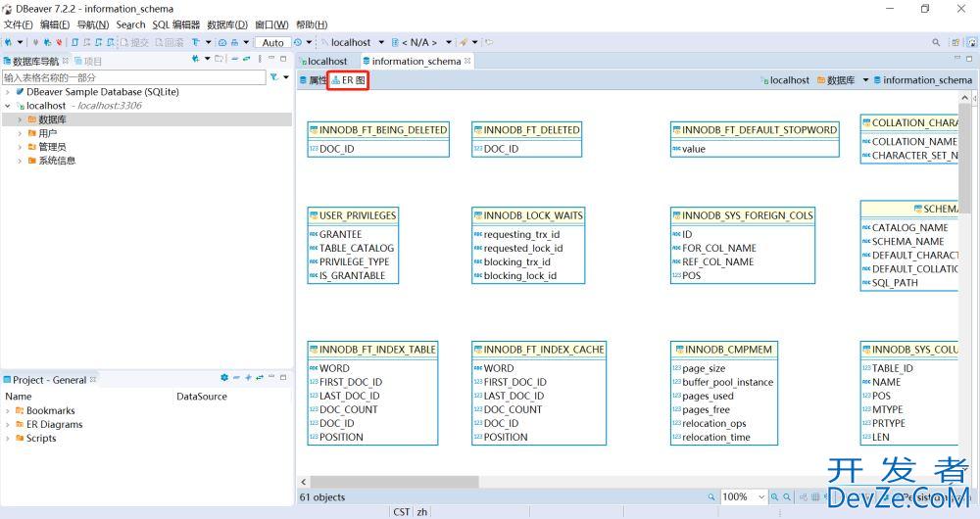This screenshot has height=519, width=980.
Task: Click the dashboard gauge icon in toolbar
Action: click(x=222, y=42)
